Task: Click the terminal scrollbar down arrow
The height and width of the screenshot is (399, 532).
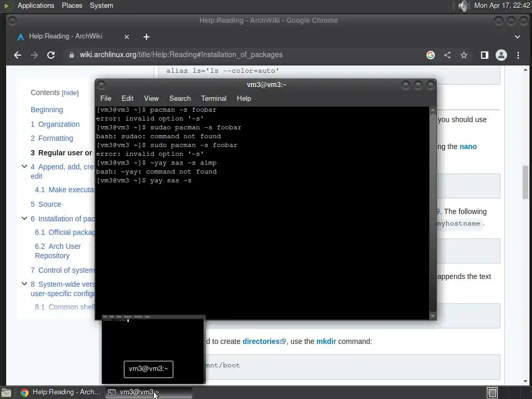Action: [x=433, y=316]
